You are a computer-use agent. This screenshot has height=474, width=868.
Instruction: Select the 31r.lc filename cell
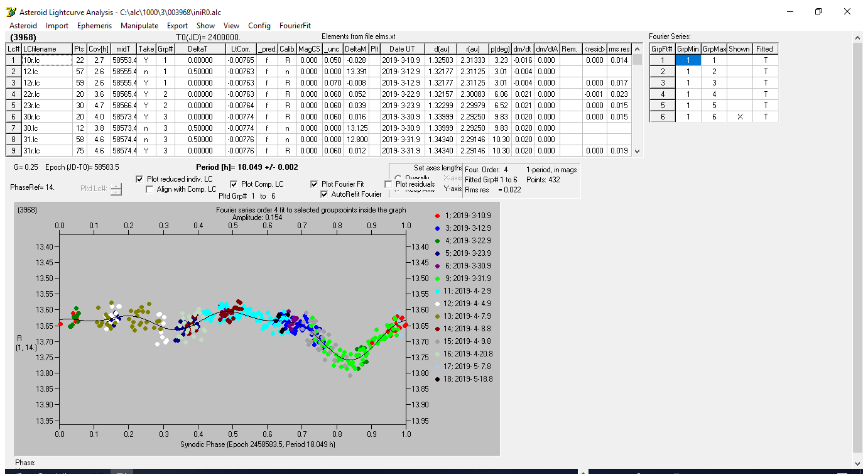(x=46, y=150)
